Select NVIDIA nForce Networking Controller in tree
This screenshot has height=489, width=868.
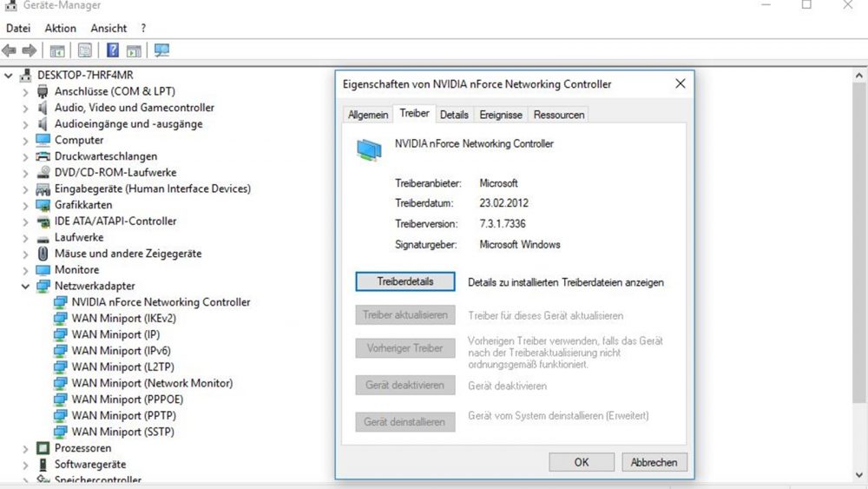click(161, 302)
